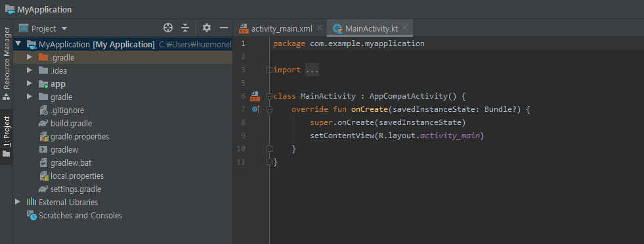
Task: Toggle the 1: Project side tab
Action: click(6, 137)
